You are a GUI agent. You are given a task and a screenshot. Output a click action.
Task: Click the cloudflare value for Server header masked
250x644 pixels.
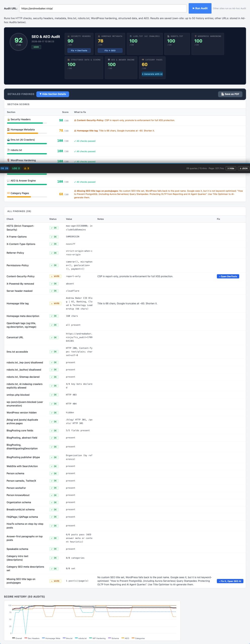[x=73, y=291]
